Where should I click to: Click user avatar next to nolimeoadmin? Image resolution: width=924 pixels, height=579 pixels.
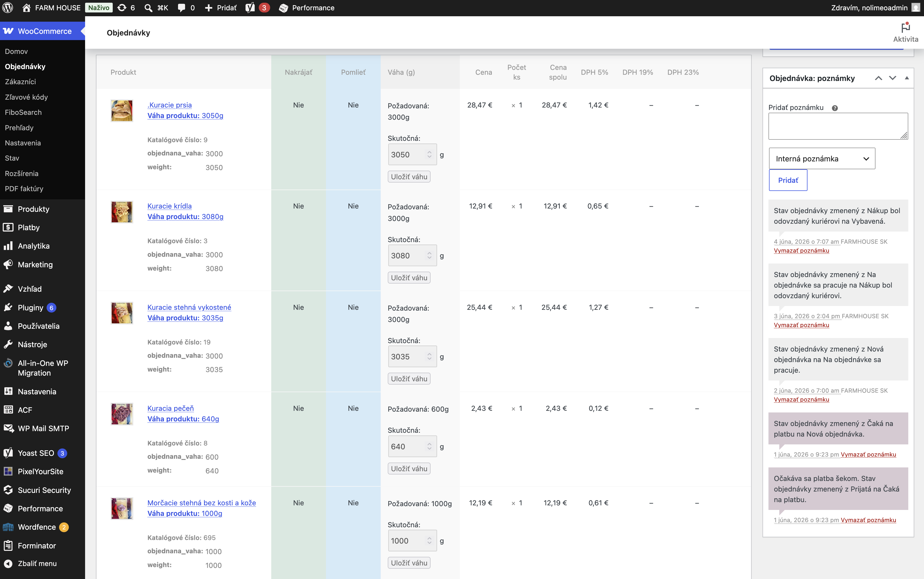coord(916,8)
